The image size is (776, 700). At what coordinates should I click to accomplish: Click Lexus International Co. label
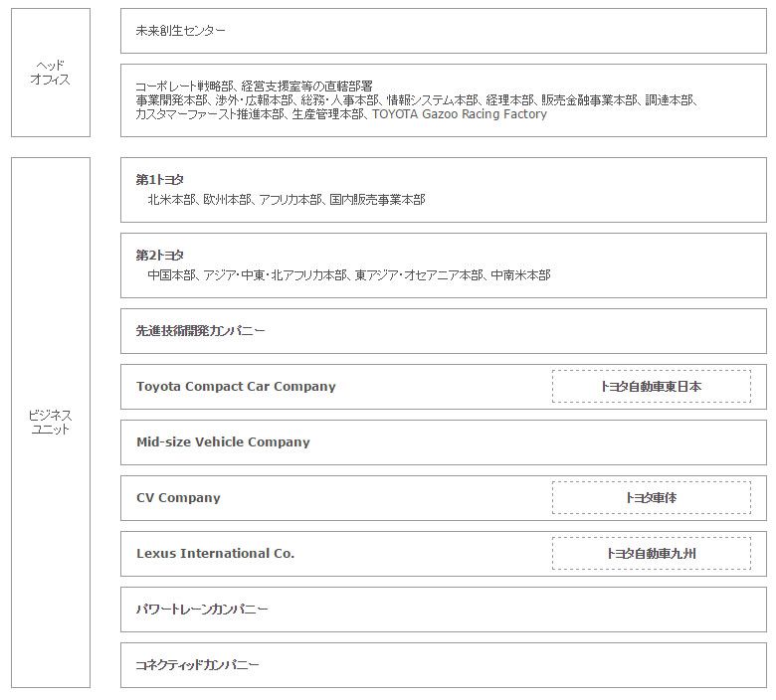coord(215,554)
